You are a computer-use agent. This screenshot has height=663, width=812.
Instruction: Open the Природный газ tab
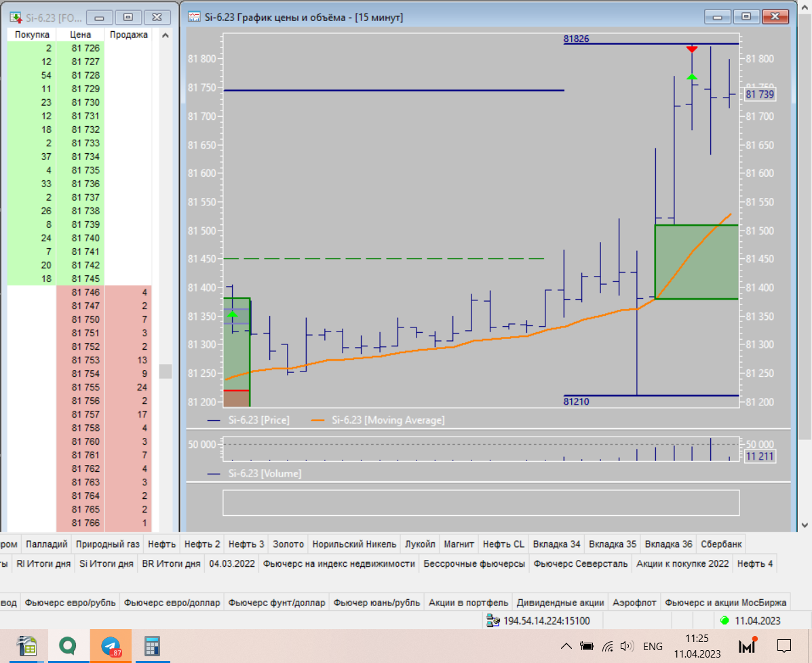[108, 544]
